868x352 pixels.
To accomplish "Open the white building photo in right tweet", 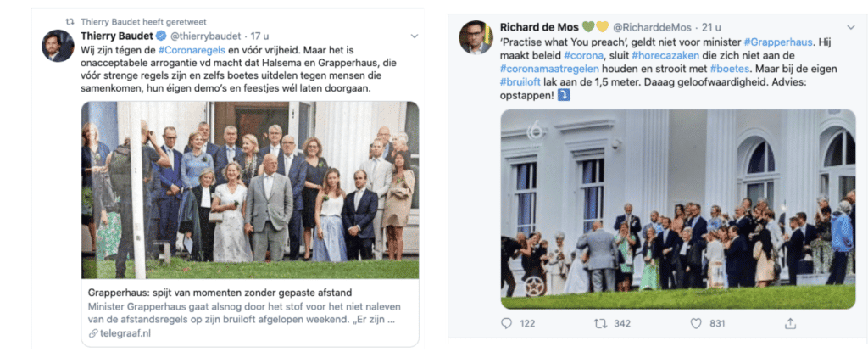I will click(678, 209).
